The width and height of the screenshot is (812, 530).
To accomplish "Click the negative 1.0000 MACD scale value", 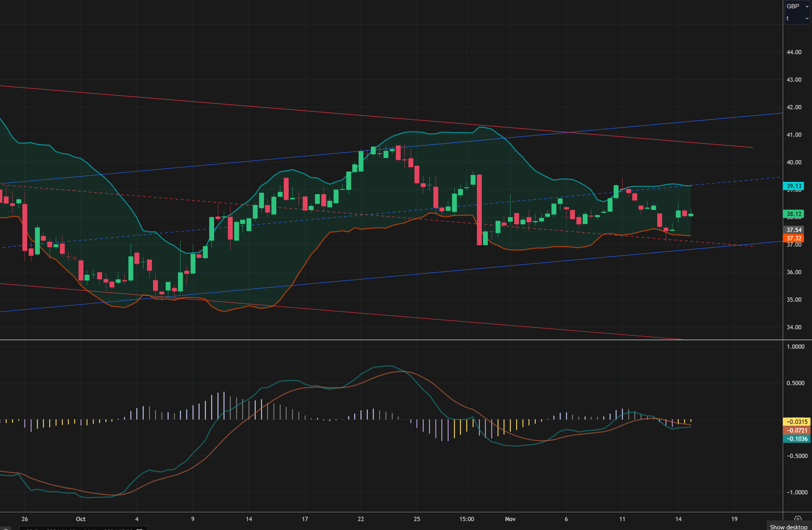I will click(x=797, y=493).
